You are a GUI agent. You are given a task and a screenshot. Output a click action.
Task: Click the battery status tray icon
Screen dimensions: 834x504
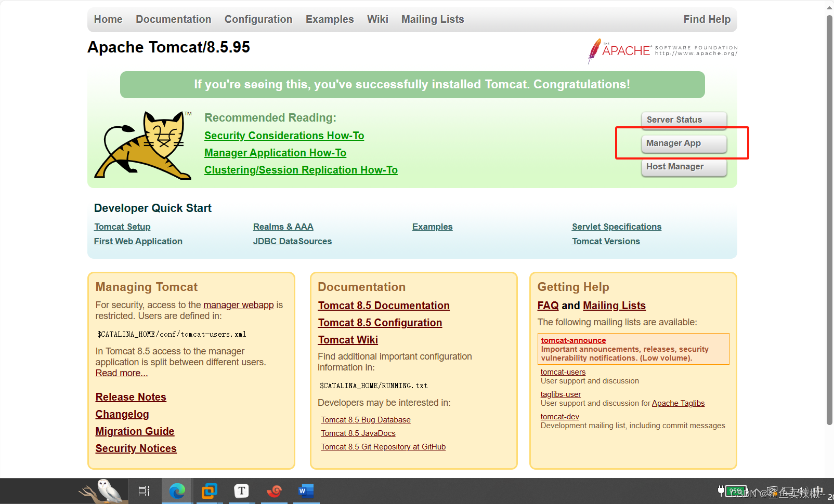(732, 490)
